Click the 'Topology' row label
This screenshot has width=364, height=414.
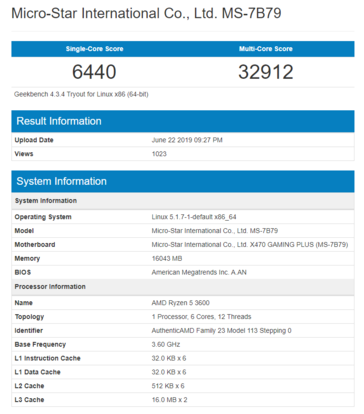(29, 317)
